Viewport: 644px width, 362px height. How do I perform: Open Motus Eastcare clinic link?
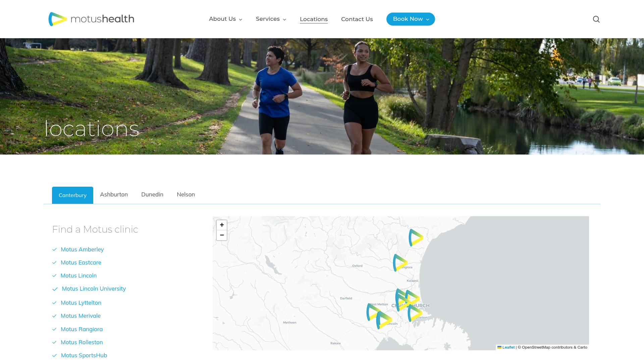pos(81,262)
